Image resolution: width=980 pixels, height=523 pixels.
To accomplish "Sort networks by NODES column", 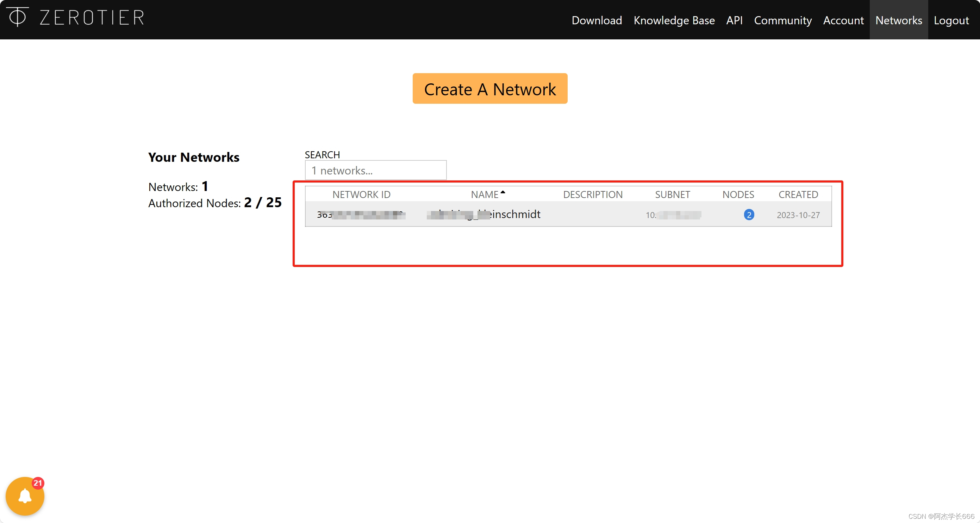I will (738, 194).
